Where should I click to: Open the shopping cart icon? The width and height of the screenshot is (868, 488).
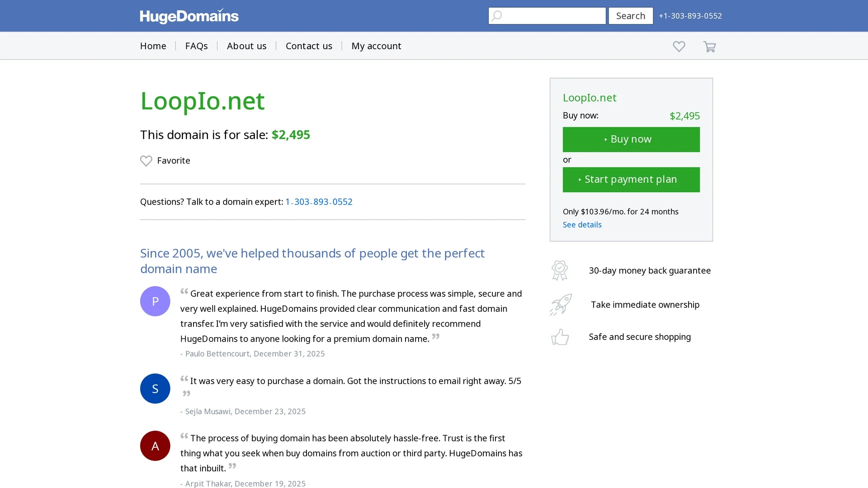click(709, 47)
